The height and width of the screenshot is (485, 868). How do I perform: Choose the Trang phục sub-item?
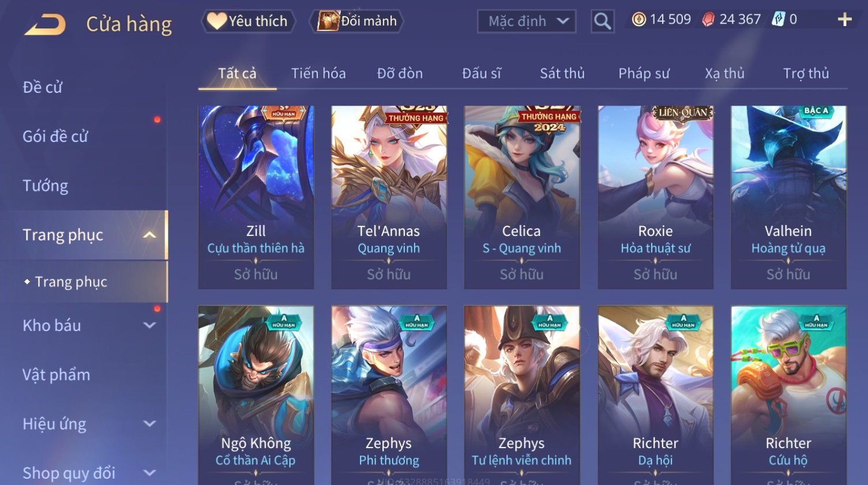tap(71, 281)
